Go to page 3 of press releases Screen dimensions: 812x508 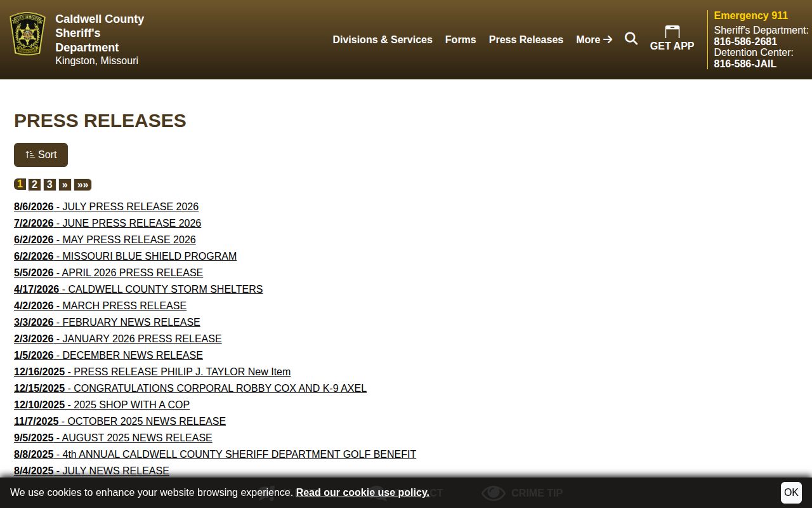click(49, 185)
